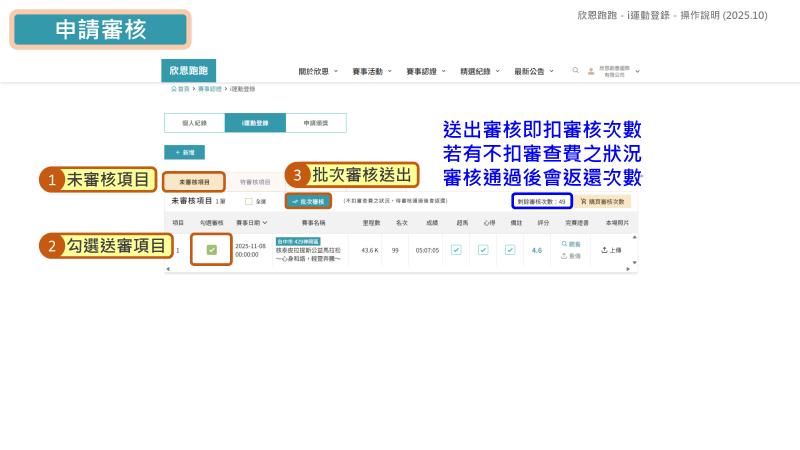Toggle the 超馬 checkbox in row 1

[456, 250]
